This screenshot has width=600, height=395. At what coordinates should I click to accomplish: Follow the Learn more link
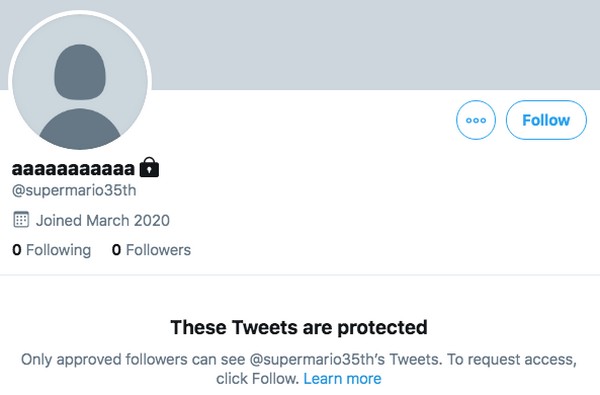(342, 379)
